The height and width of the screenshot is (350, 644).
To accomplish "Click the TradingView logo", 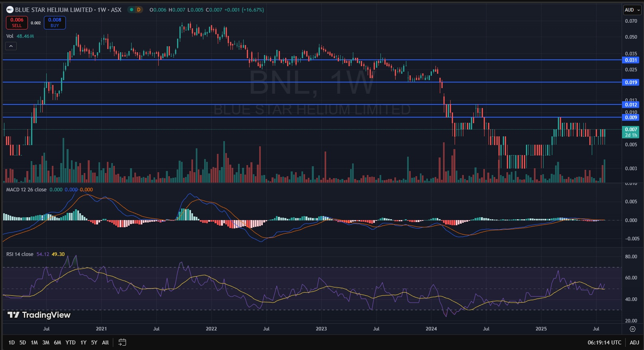I will [39, 315].
